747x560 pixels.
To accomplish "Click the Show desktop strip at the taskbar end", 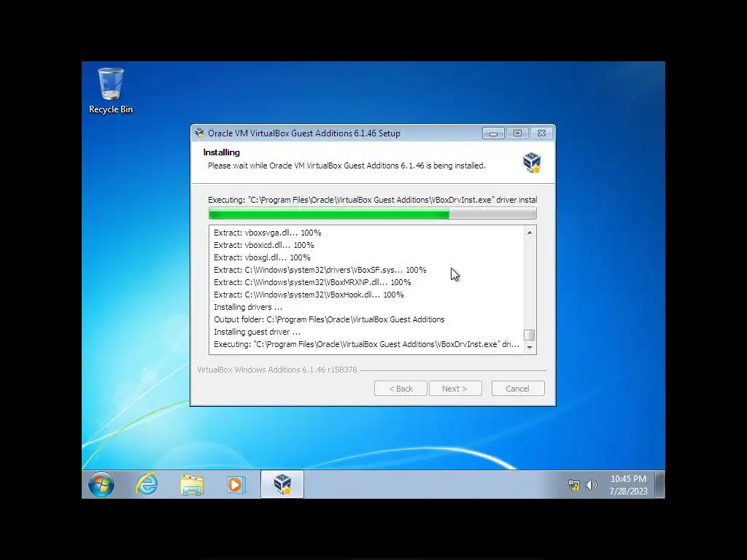I will pyautogui.click(x=659, y=484).
